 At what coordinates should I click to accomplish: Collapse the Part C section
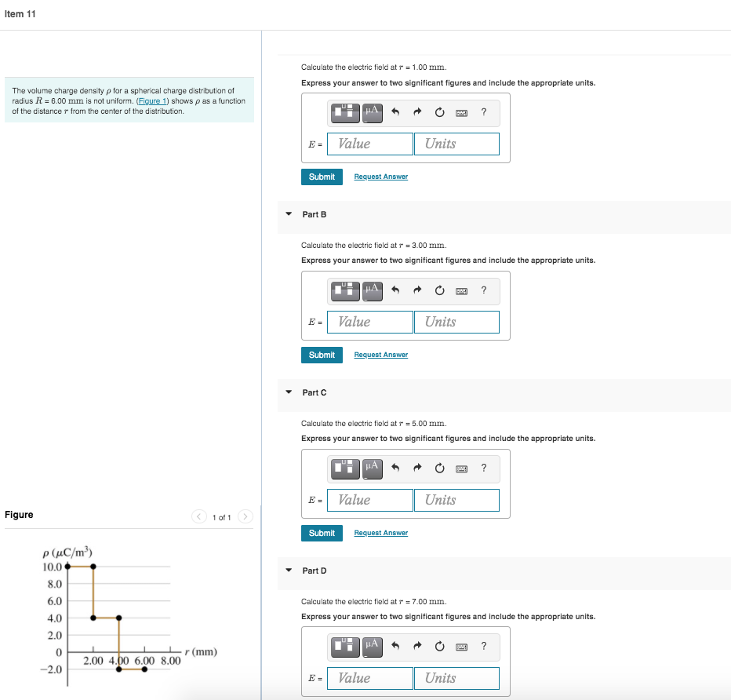[x=289, y=392]
